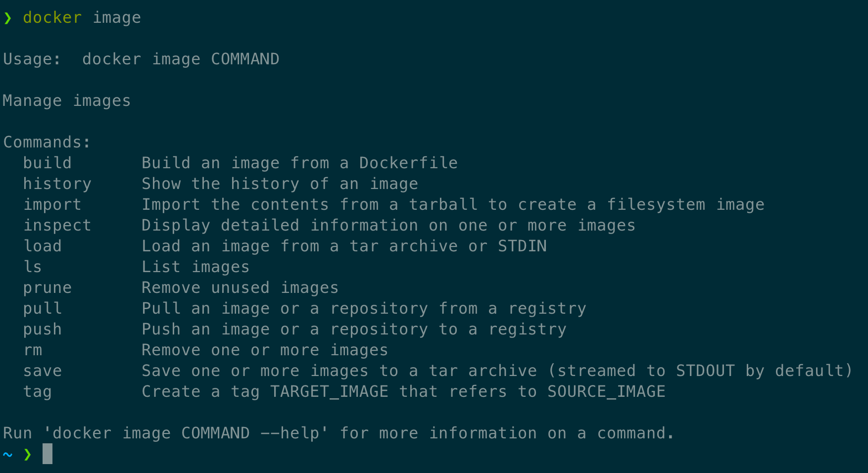Click the 'ls' command in the list
The height and width of the screenshot is (473, 868).
[x=33, y=267]
